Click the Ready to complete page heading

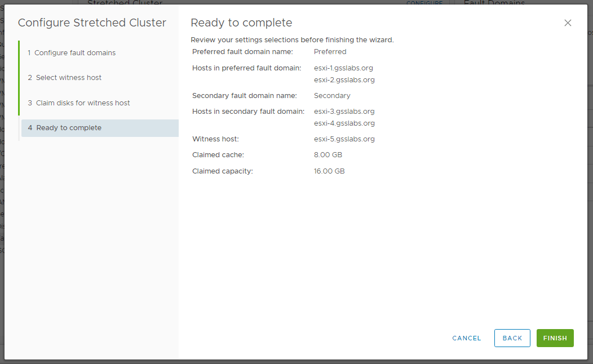[241, 23]
